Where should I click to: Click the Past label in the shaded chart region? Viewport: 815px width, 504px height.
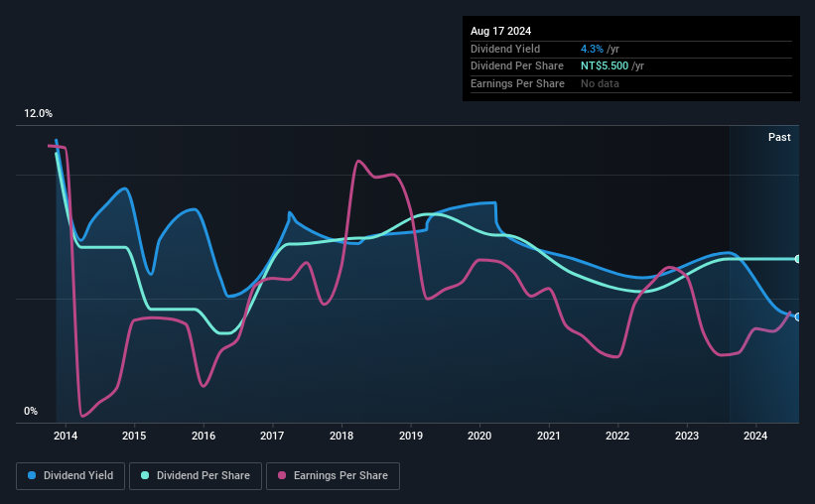tap(779, 137)
